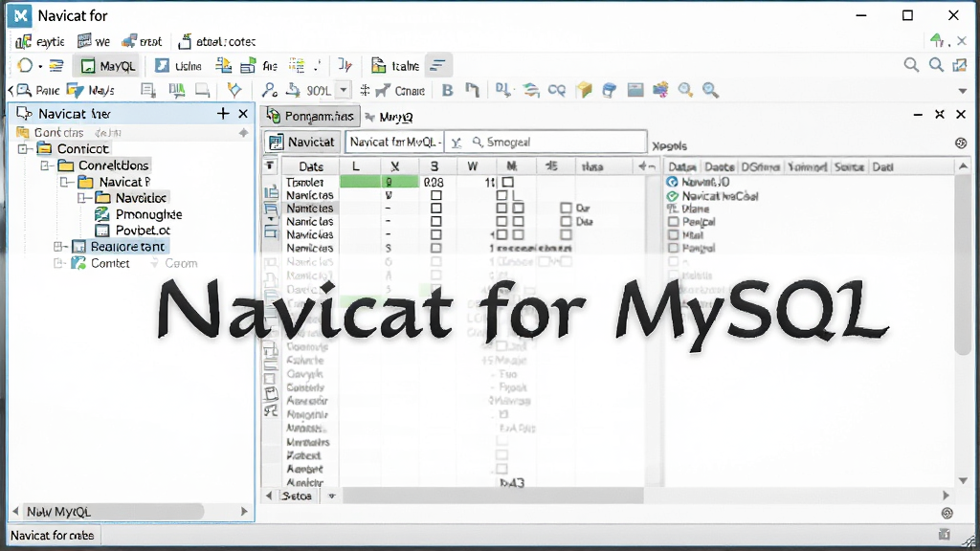Click the plus icon right of tlata header
This screenshot has height=551, width=980.
pyautogui.click(x=642, y=166)
